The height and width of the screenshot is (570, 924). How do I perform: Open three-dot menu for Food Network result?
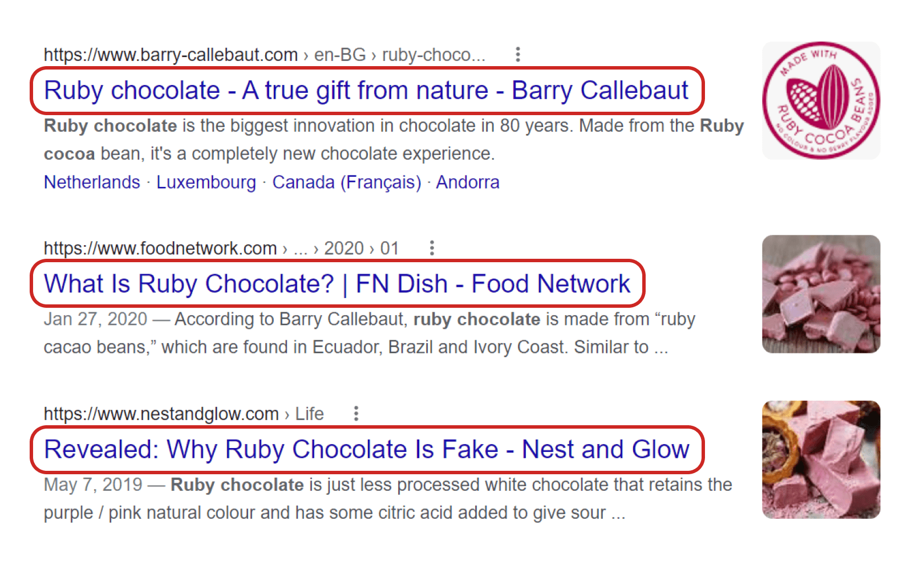pos(432,248)
